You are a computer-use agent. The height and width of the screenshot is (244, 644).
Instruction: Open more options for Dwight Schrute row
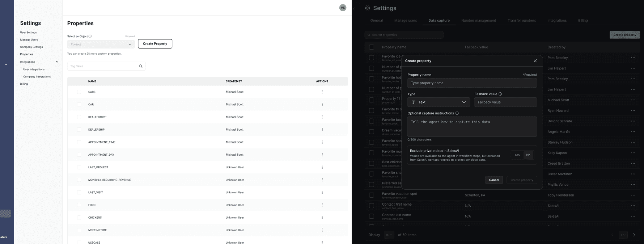[633, 121]
